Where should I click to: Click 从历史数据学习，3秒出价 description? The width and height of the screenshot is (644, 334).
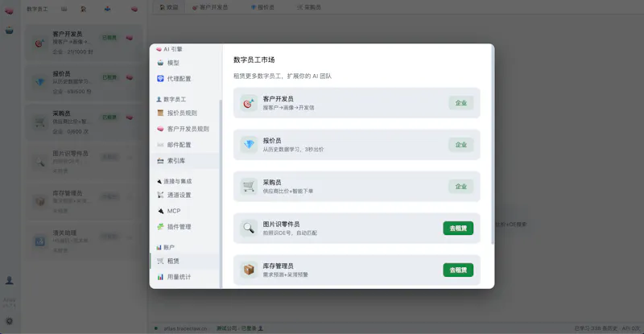click(293, 149)
